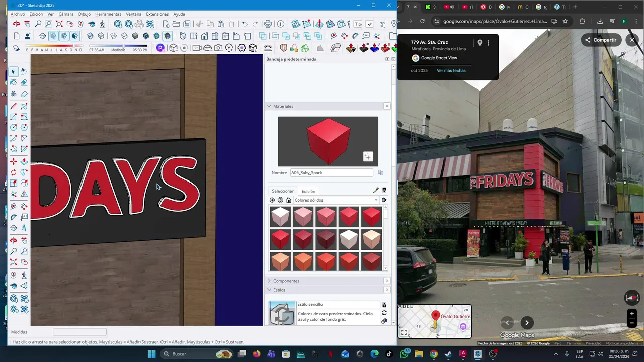This screenshot has width=644, height=362.
Task: Pick the first white color swatch
Action: (x=280, y=216)
